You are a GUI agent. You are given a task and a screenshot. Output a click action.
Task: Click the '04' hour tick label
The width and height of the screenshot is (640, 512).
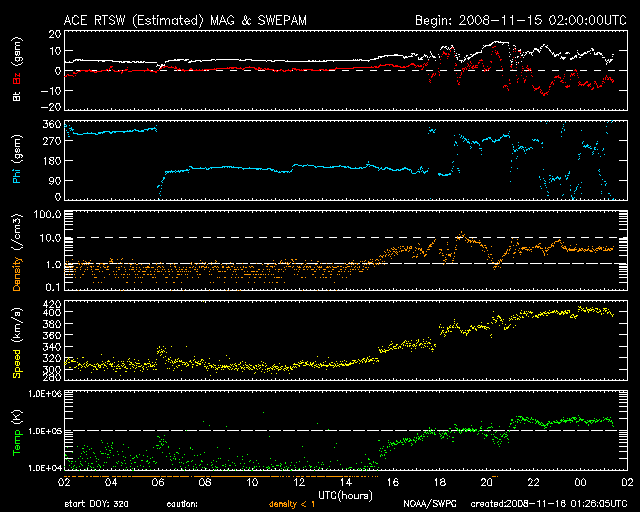click(111, 482)
